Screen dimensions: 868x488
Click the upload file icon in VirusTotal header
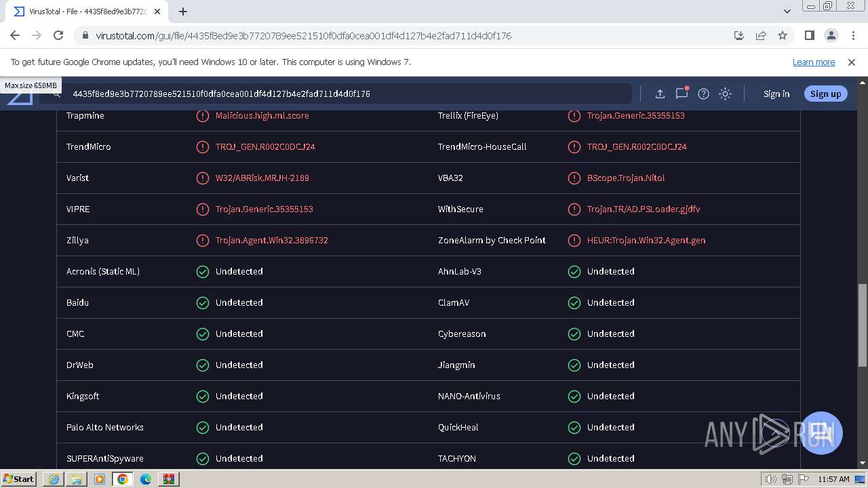click(x=659, y=94)
